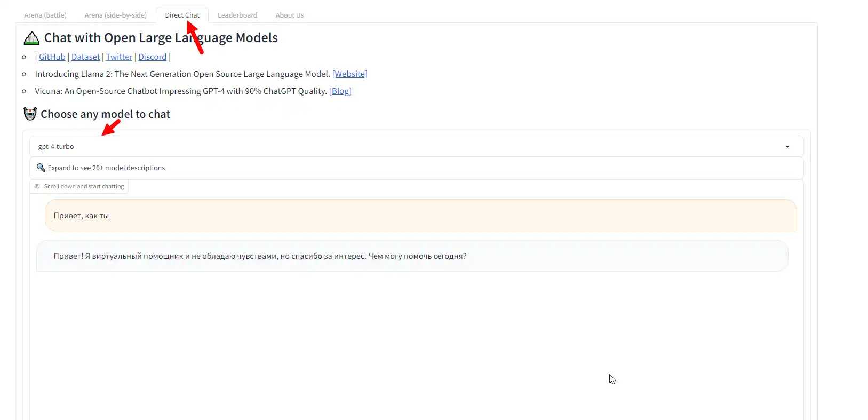Open the Vicuna [Blog] link
Screen dimensions: 868x420
coord(340,91)
